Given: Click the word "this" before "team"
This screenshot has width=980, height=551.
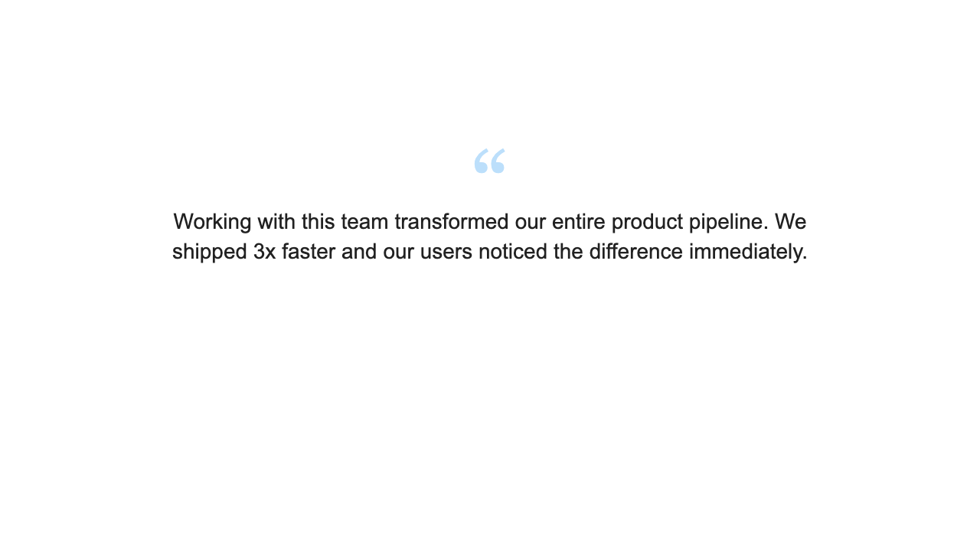Looking at the screenshot, I should click(x=318, y=222).
